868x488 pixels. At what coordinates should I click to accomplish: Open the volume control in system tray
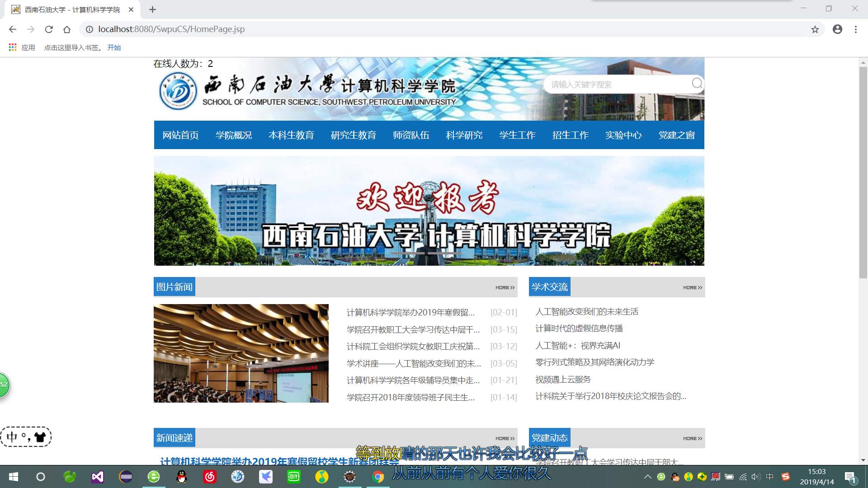[756, 477]
